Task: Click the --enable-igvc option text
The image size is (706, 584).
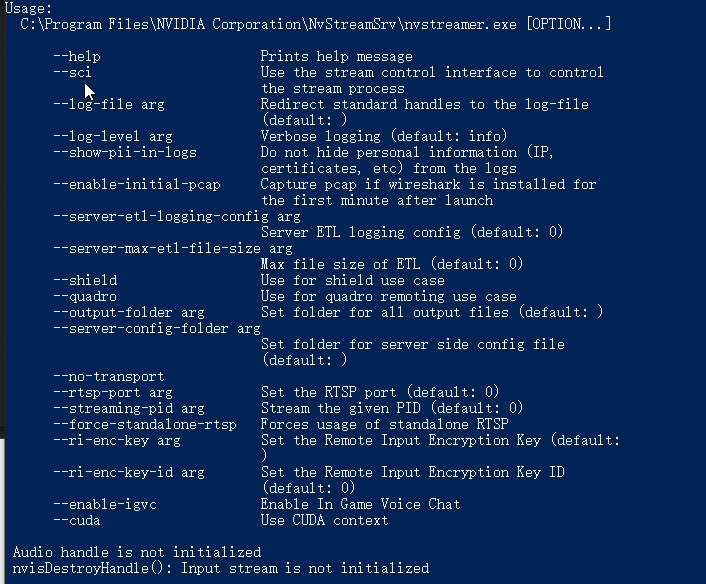Action: (x=105, y=504)
